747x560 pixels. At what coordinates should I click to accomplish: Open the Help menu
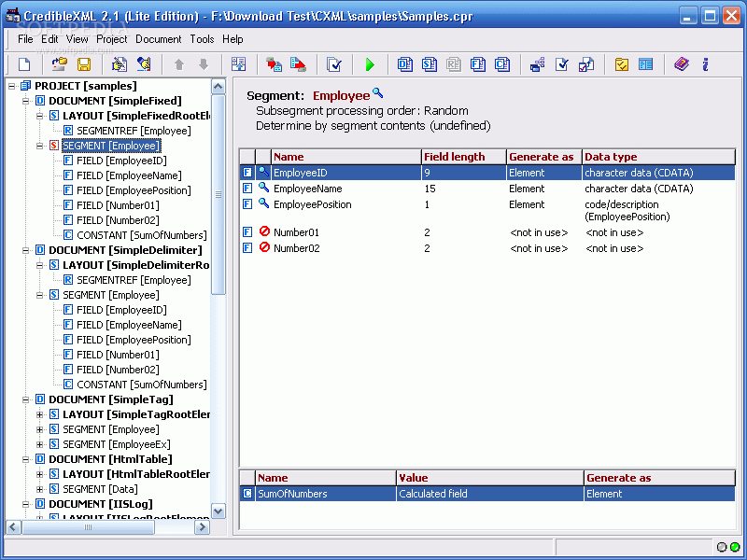[233, 39]
